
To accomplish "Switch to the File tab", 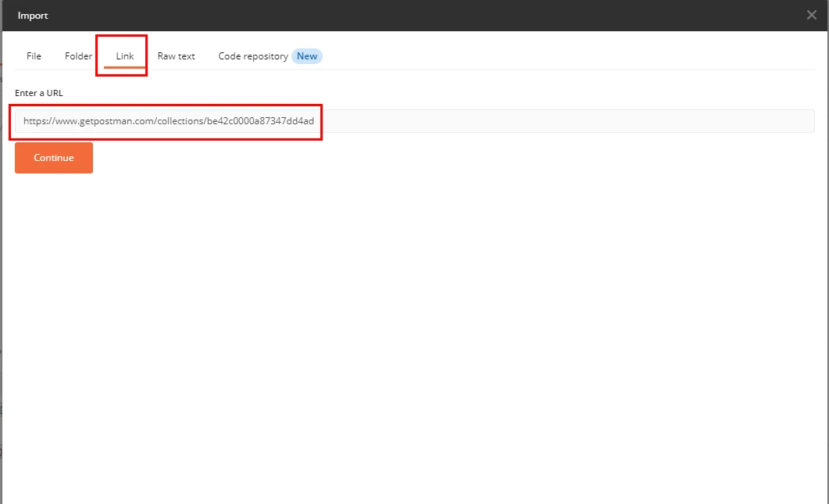I will (34, 56).
